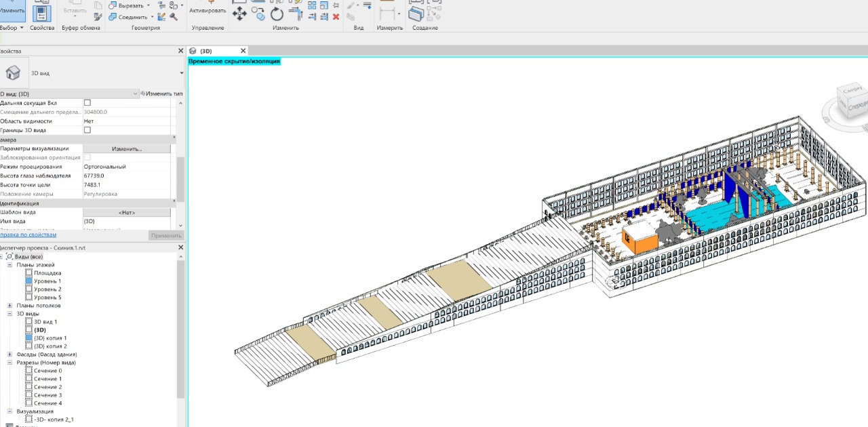Select the Move tool in Modify panel
The image size is (868, 427).
239,14
